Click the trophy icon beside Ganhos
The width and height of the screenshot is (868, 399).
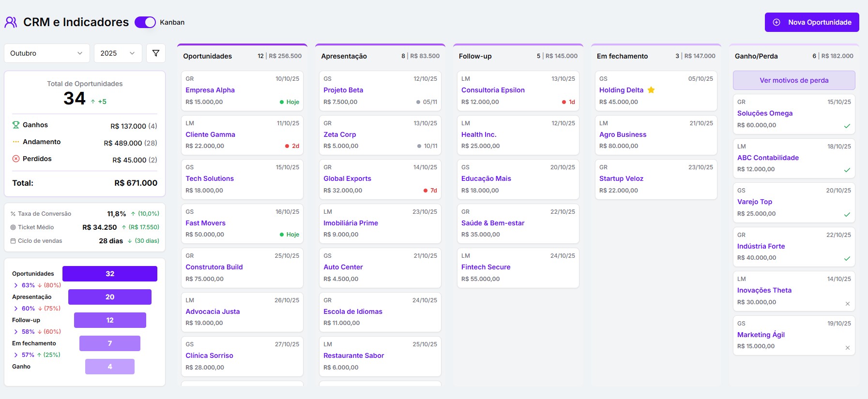pos(16,125)
